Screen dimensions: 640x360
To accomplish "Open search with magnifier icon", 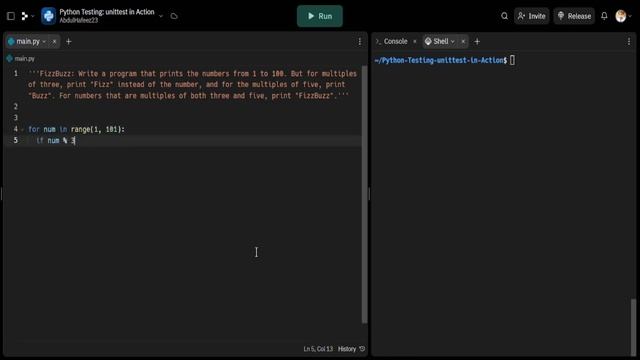I will pos(504,16).
